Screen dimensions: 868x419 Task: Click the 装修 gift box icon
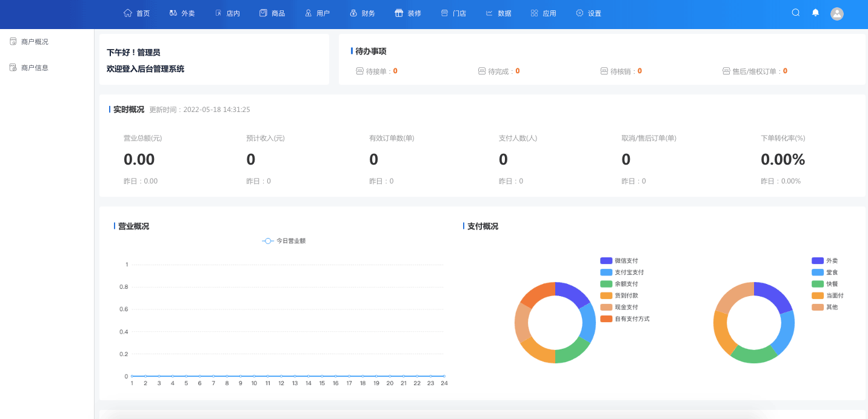pos(399,13)
